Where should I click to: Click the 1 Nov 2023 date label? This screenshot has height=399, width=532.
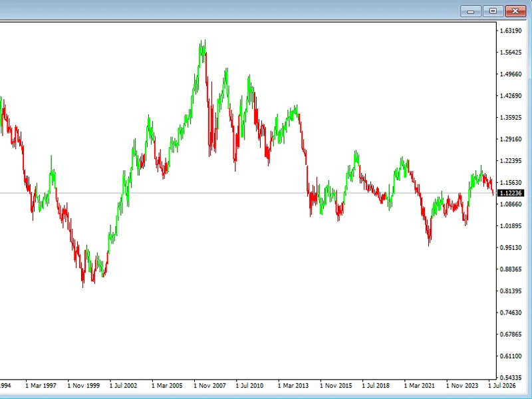tap(462, 386)
